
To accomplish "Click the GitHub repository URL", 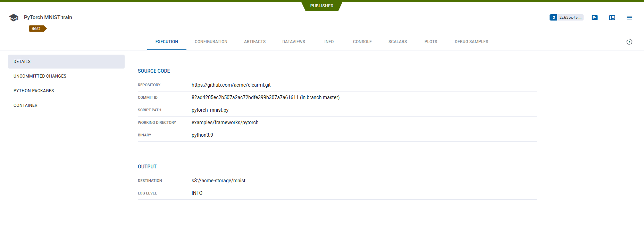I will 231,85.
